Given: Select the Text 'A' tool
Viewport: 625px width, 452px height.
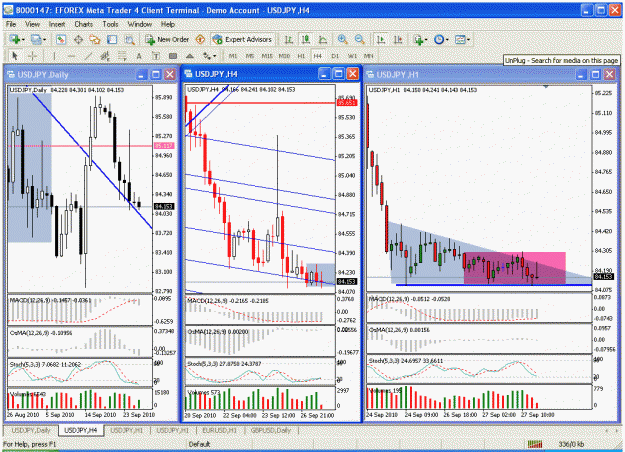Looking at the screenshot, I should point(139,56).
